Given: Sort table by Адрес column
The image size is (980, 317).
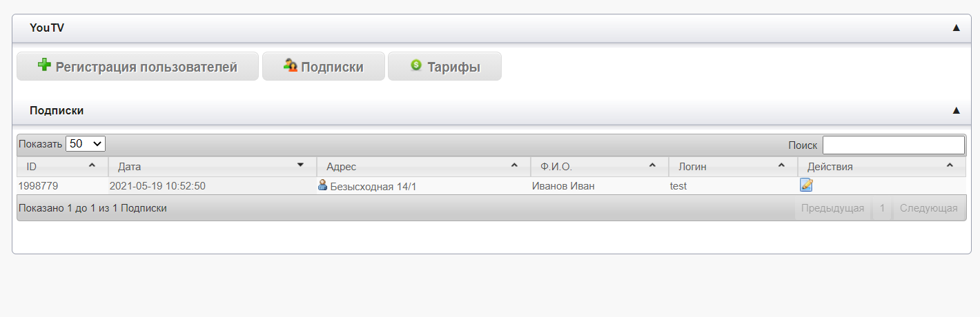Looking at the screenshot, I should point(423,167).
